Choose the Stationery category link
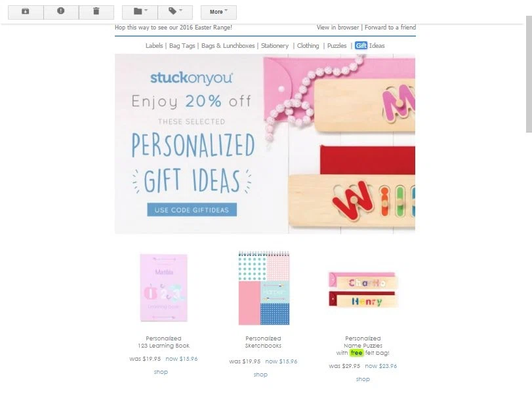 click(275, 46)
